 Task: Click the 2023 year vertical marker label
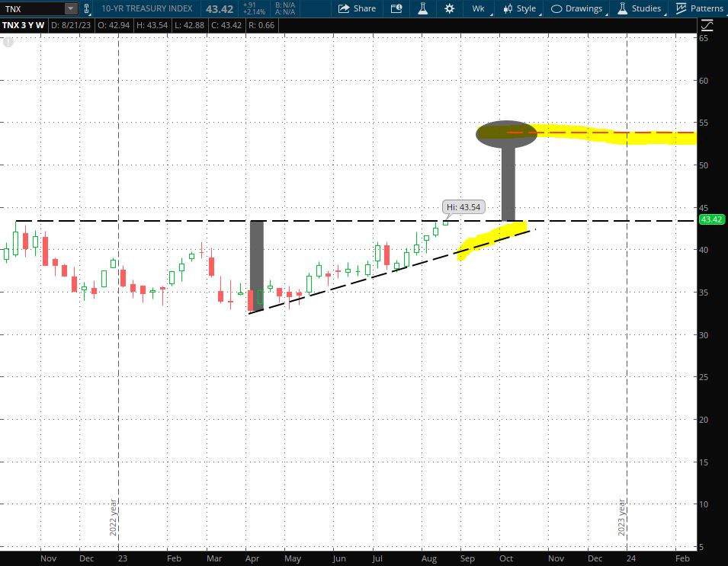point(621,518)
